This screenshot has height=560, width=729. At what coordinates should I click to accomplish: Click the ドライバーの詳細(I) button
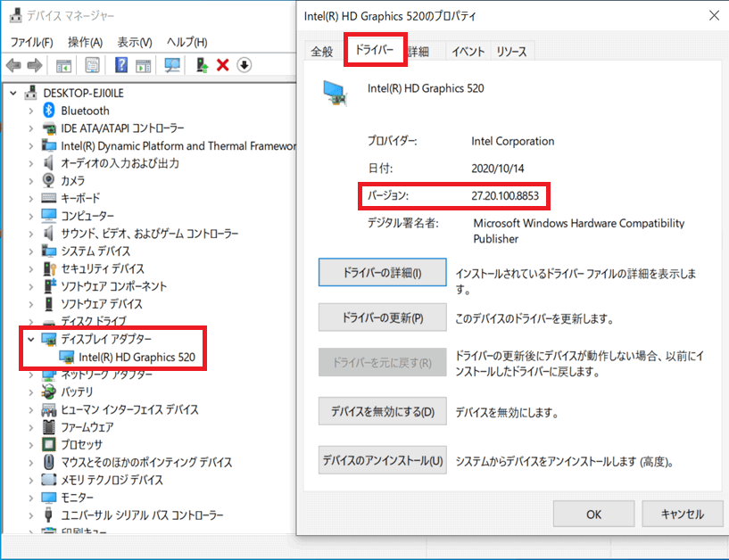383,272
